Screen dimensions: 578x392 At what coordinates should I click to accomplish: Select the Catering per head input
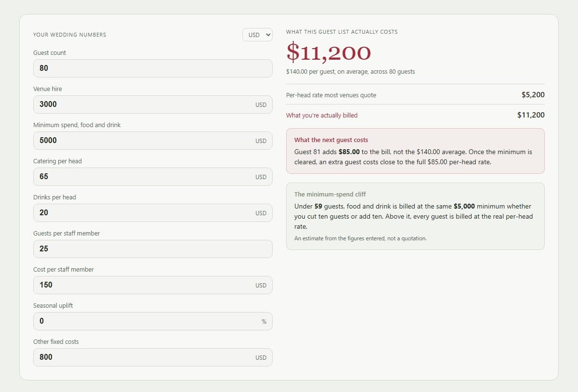153,177
